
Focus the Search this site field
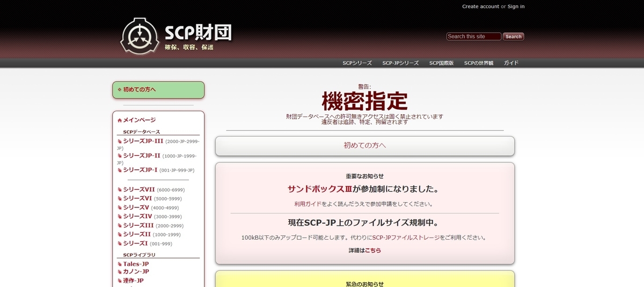coord(474,37)
